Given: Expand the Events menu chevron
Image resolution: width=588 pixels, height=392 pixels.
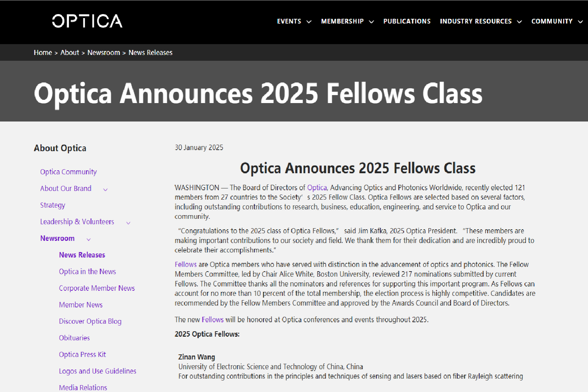Looking at the screenshot, I should click(x=309, y=22).
